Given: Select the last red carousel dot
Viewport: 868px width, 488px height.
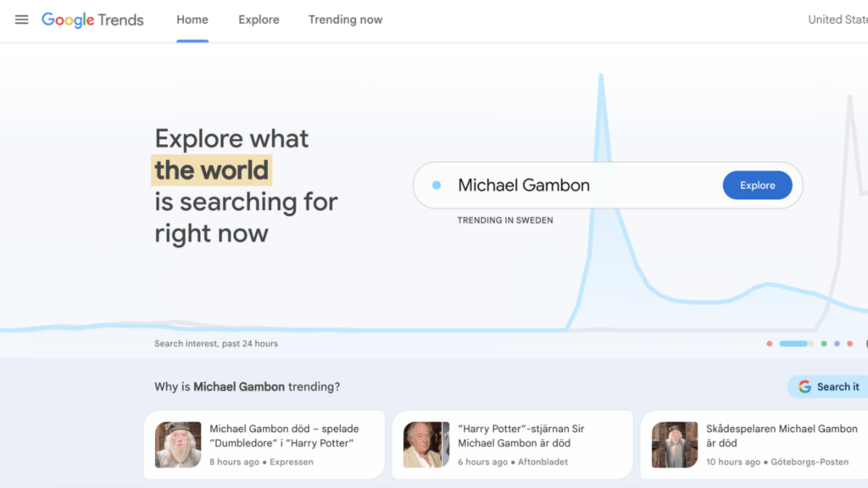Looking at the screenshot, I should [x=849, y=344].
